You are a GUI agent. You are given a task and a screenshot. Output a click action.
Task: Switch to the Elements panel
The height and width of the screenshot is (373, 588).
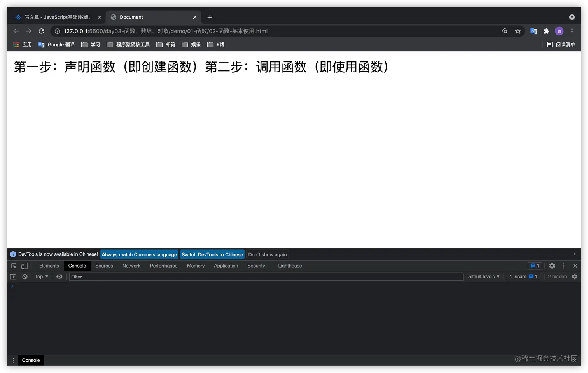49,266
